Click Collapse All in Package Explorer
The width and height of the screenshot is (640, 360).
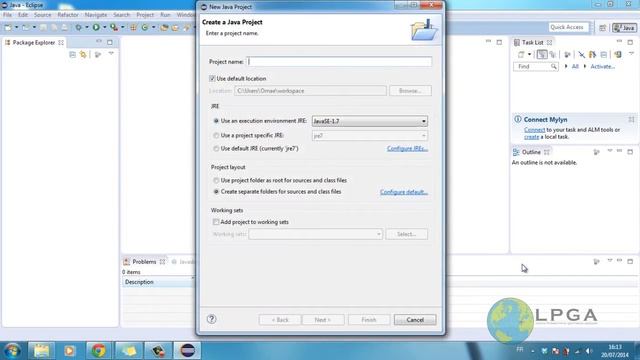pos(73,54)
